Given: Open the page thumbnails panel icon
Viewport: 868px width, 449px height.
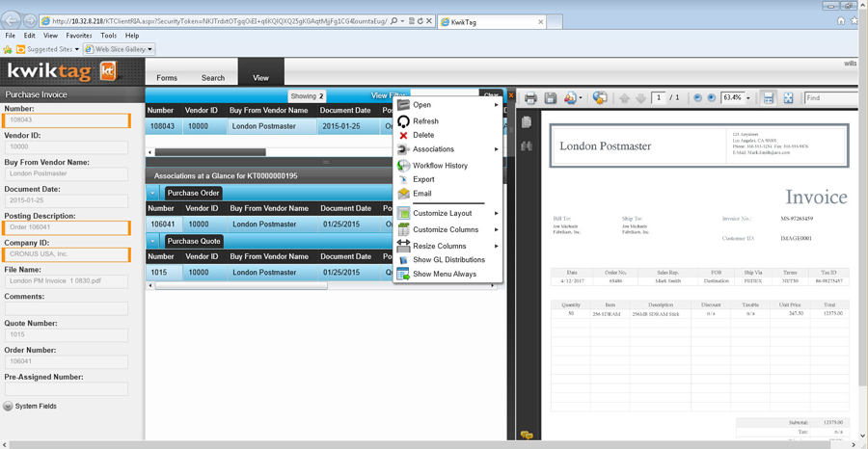Looking at the screenshot, I should [x=527, y=122].
